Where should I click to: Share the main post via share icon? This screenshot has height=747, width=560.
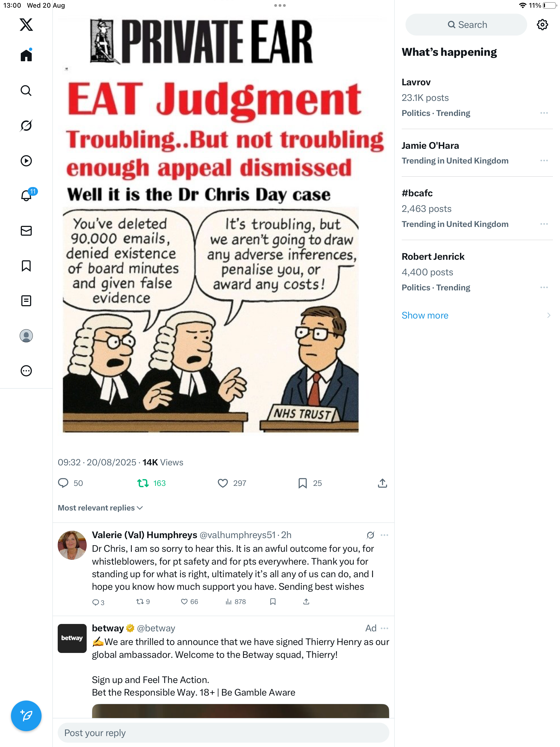point(382,483)
